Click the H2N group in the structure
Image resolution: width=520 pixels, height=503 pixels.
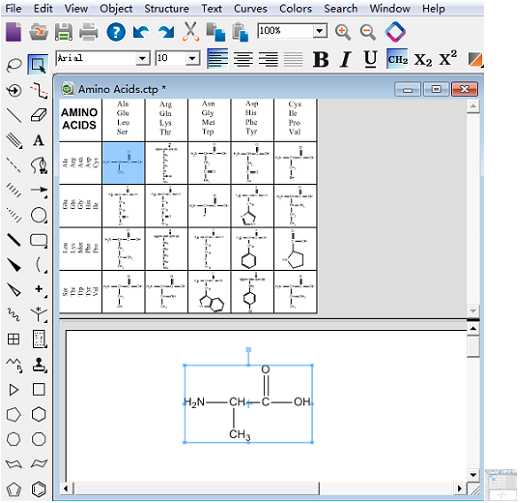[x=194, y=402]
